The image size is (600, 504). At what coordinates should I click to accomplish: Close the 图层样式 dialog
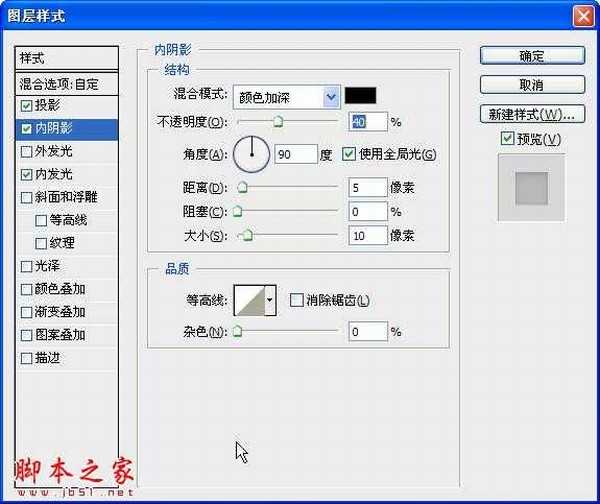point(583,18)
